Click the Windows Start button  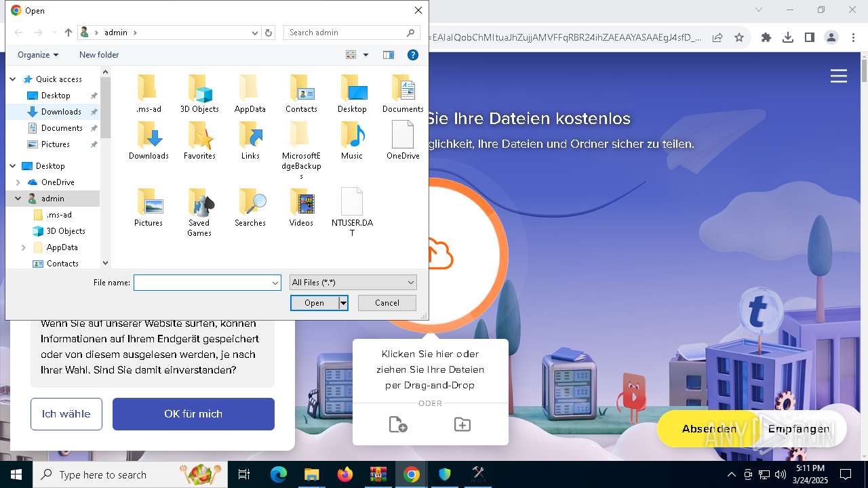click(x=16, y=474)
